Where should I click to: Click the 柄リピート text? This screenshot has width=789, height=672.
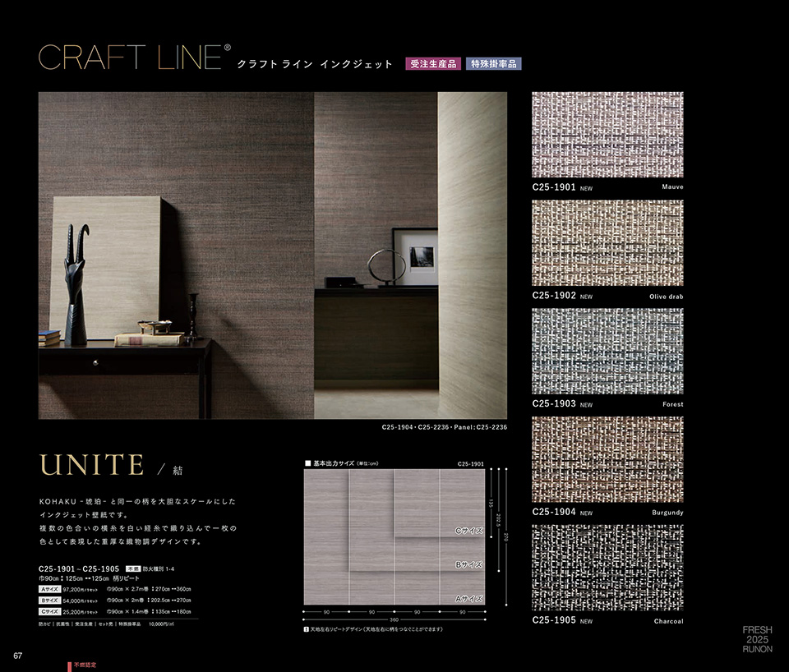coord(126,578)
